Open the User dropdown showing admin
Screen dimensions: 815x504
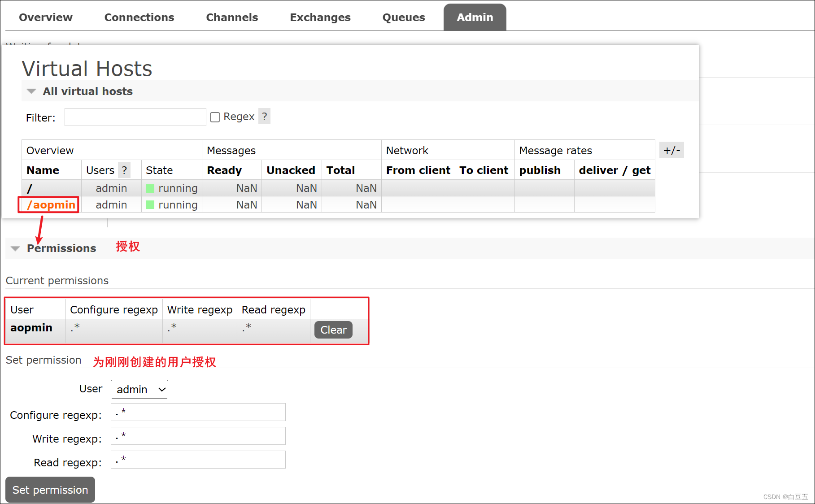[139, 389]
